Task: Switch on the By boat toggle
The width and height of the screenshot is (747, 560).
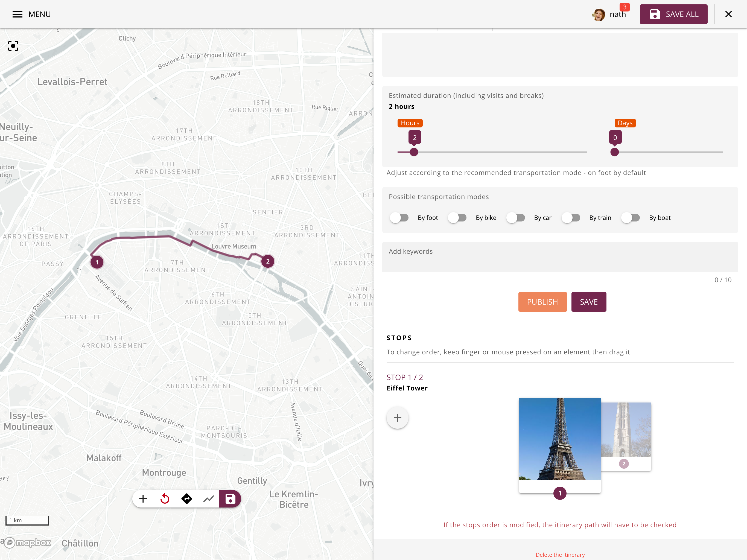Action: click(x=631, y=218)
